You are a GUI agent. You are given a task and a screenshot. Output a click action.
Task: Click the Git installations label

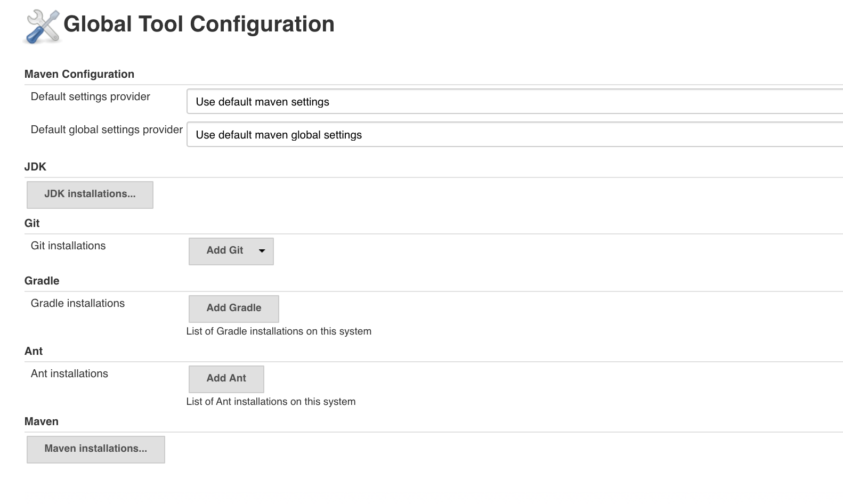(68, 246)
